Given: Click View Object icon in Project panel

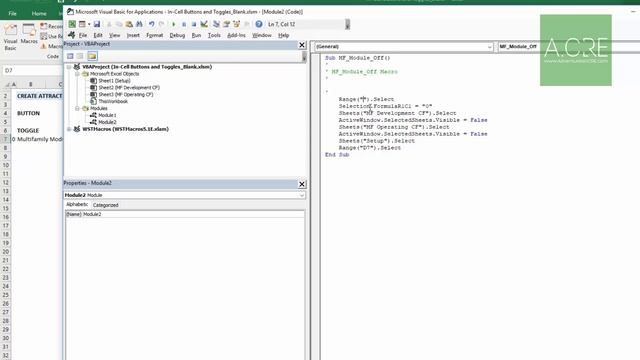Looking at the screenshot, I should 80,56.
